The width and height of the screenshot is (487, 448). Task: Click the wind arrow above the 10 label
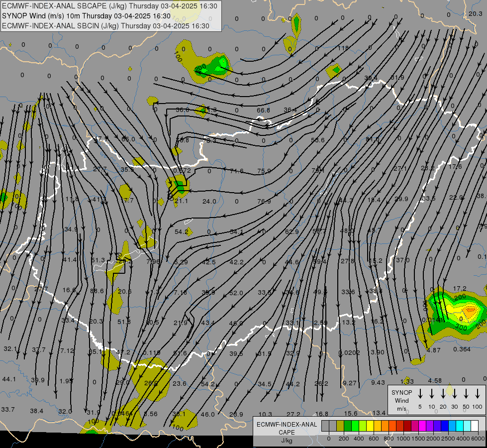pyautogui.click(x=432, y=394)
